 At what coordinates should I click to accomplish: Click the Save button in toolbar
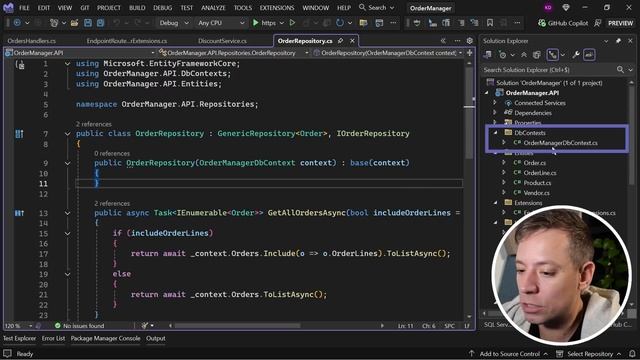88,23
